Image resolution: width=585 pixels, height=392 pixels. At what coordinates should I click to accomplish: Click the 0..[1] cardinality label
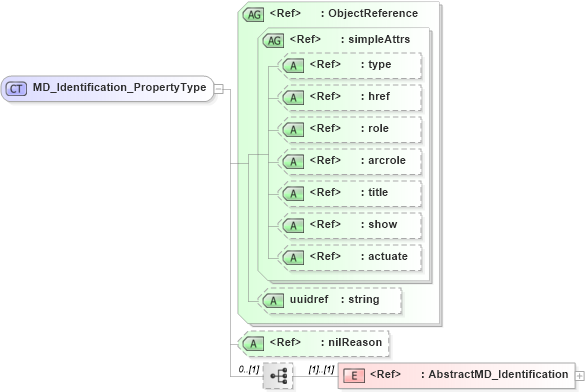click(249, 370)
